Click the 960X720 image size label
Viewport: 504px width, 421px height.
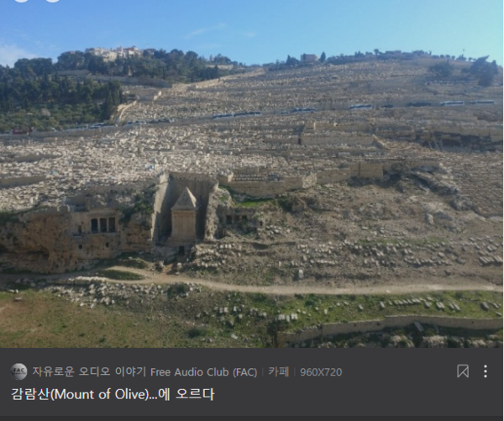click(x=321, y=372)
